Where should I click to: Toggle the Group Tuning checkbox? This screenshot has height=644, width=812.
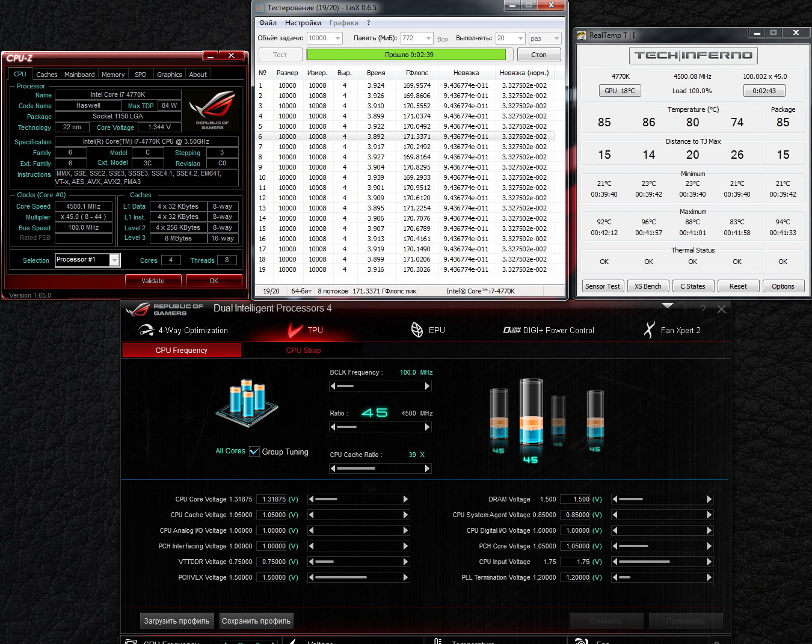pyautogui.click(x=254, y=452)
